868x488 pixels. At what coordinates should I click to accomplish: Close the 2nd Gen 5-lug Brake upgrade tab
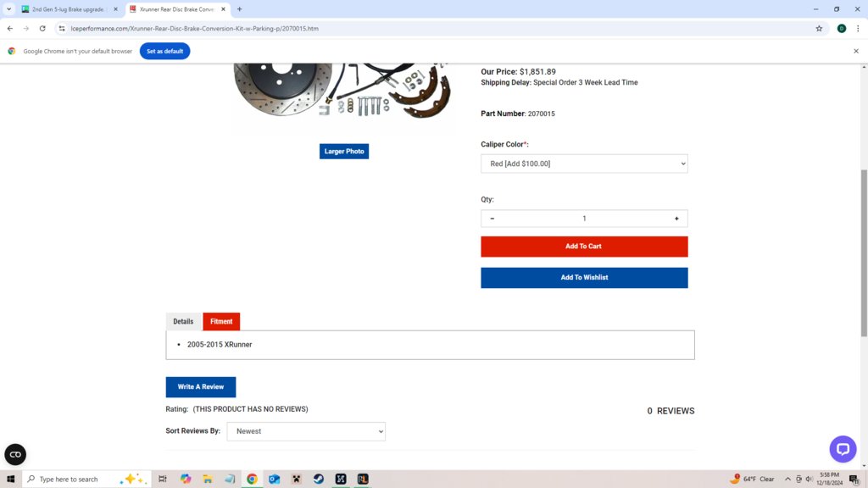coord(115,8)
